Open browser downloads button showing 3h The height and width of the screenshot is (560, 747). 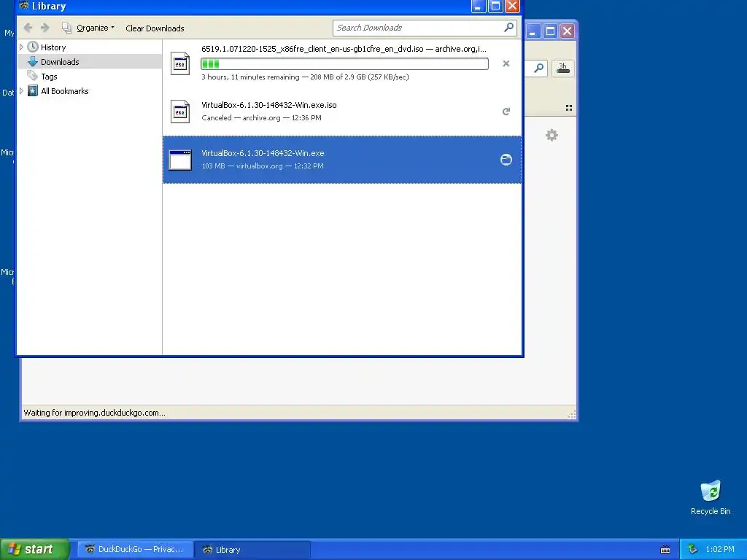click(x=562, y=68)
